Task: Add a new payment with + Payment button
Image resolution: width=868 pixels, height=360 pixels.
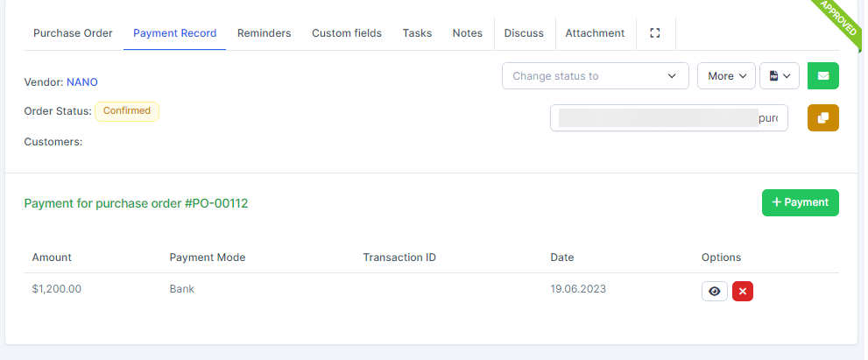Action: pyautogui.click(x=800, y=202)
